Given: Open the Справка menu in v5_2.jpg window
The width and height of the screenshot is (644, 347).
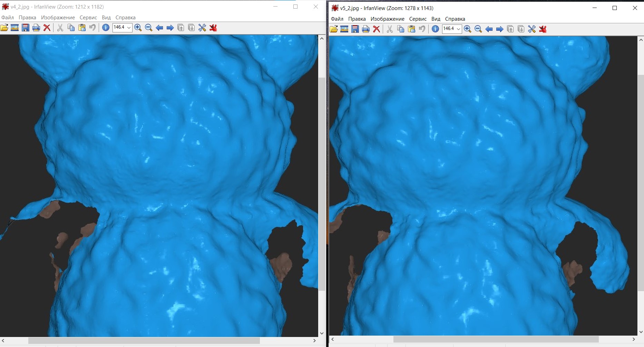Looking at the screenshot, I should tap(455, 19).
